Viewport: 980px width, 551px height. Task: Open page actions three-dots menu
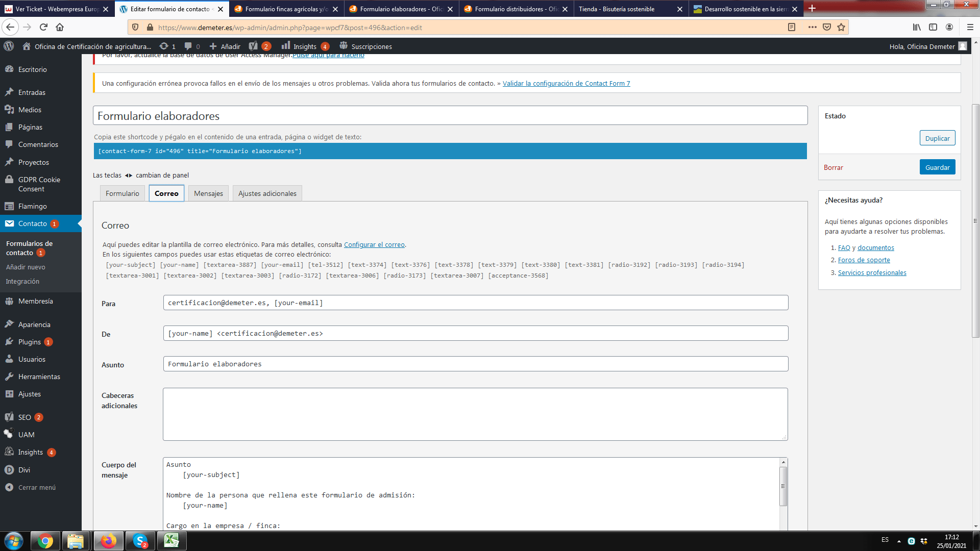click(812, 27)
